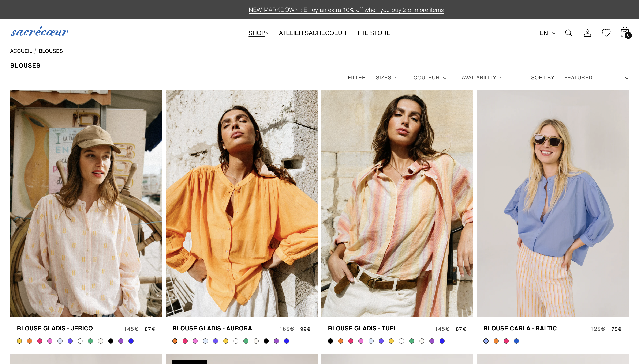Open the SHOP menu
This screenshot has height=364, width=639.
coord(259,33)
